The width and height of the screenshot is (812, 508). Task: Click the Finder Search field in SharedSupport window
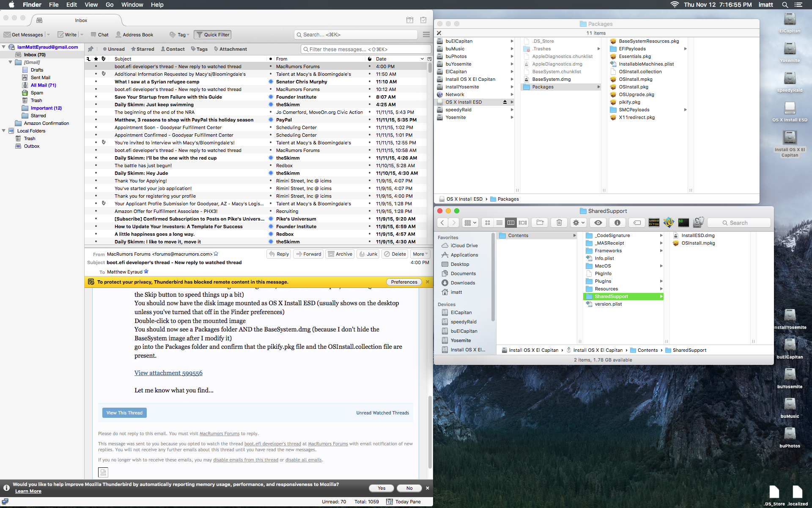739,223
